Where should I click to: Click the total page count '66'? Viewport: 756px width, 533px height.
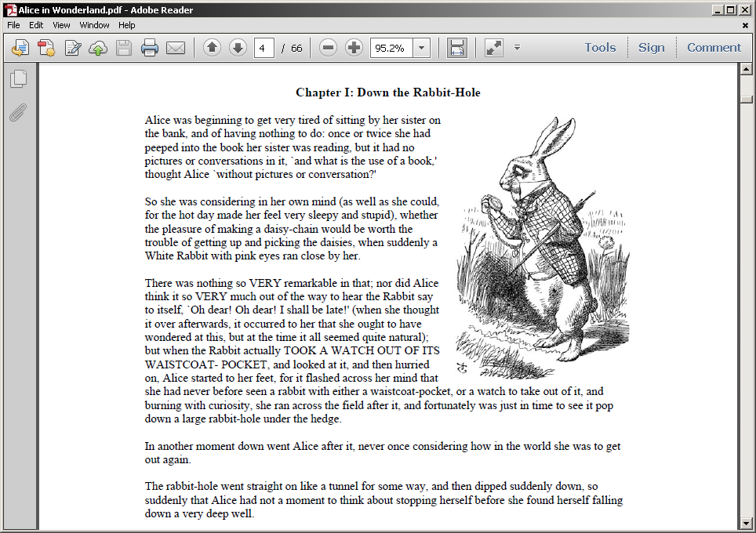pyautogui.click(x=296, y=48)
